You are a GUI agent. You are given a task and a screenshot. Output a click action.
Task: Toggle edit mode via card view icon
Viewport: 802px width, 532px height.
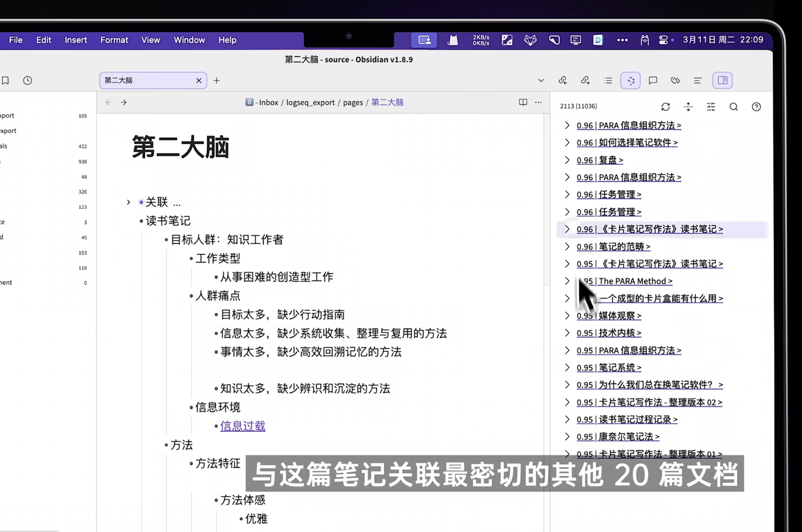[x=722, y=81]
